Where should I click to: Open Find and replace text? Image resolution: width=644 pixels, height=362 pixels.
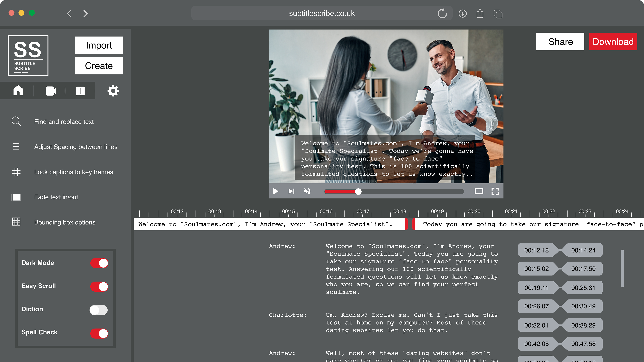tap(64, 122)
